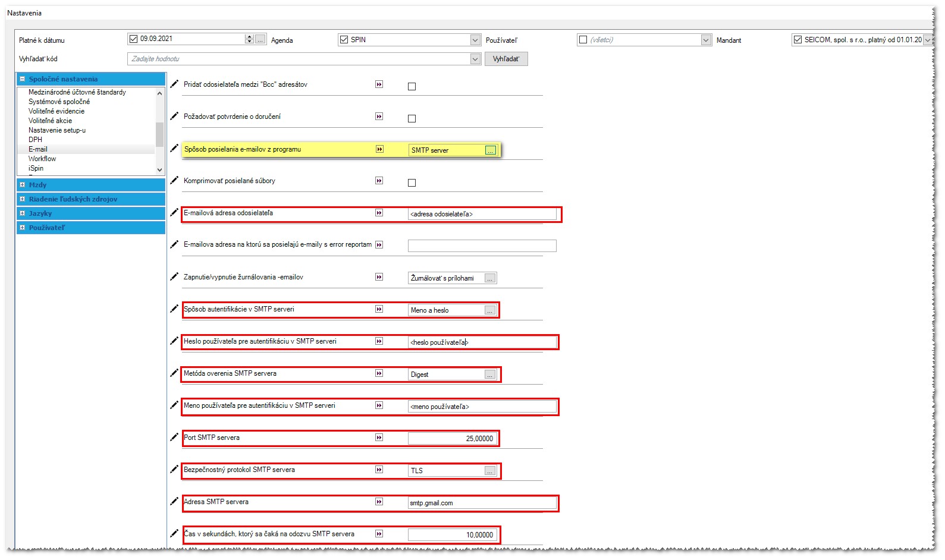Select 'DPH' in list
Viewport: 945px width, 560px height.
point(35,140)
